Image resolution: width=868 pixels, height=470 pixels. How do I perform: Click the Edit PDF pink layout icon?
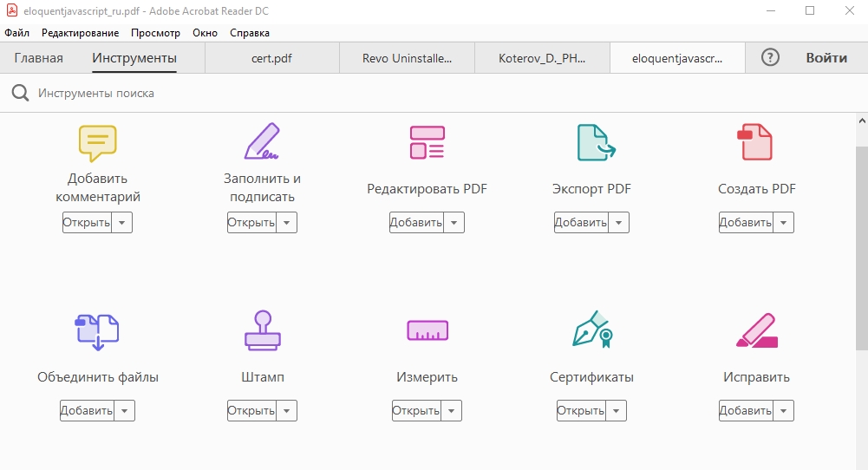click(x=427, y=142)
